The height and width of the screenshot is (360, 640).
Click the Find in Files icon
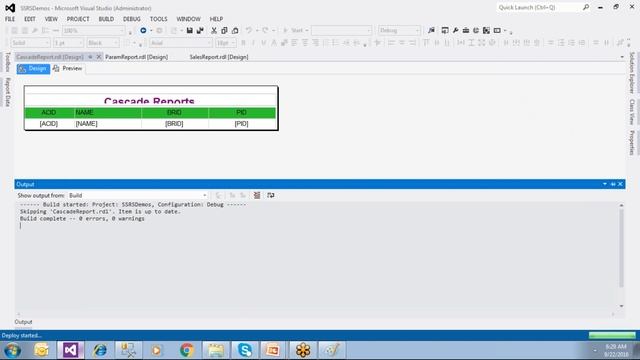click(x=431, y=31)
